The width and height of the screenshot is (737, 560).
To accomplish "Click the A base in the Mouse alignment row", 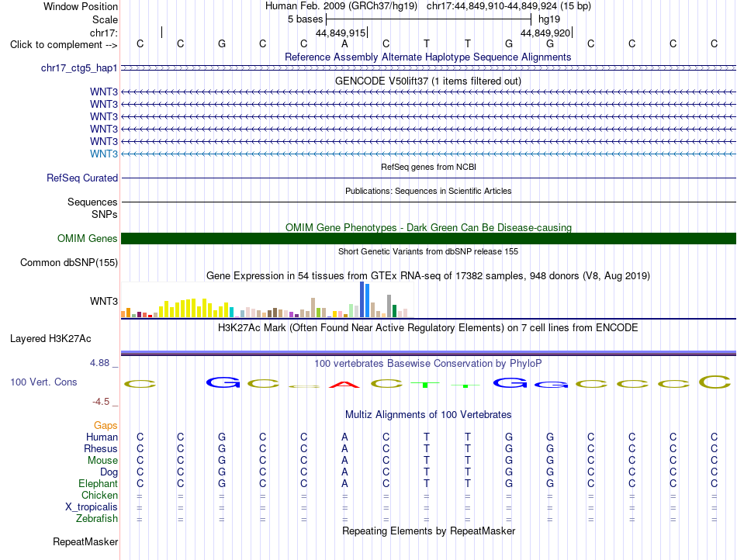I will pyautogui.click(x=344, y=461).
